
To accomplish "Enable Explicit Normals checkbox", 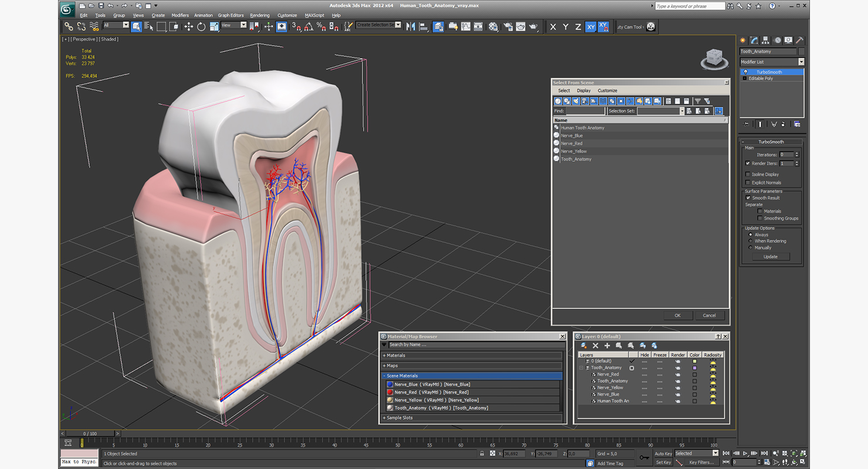I will (x=747, y=182).
